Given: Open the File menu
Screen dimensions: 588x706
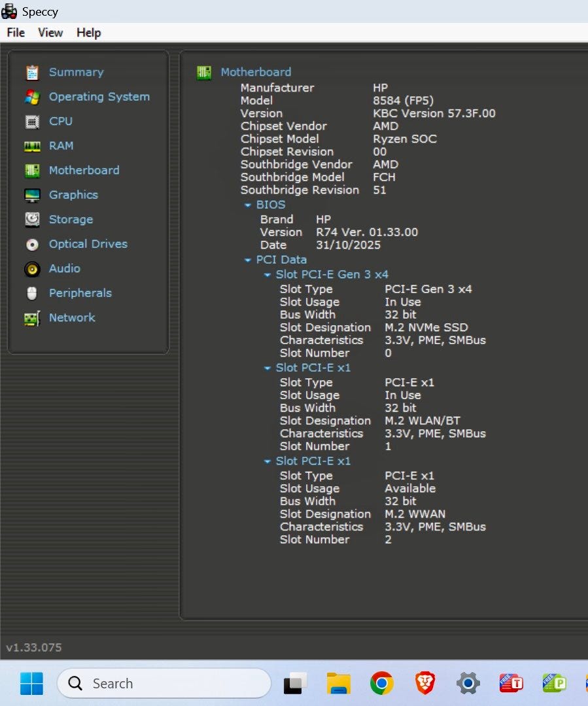Looking at the screenshot, I should 16,33.
